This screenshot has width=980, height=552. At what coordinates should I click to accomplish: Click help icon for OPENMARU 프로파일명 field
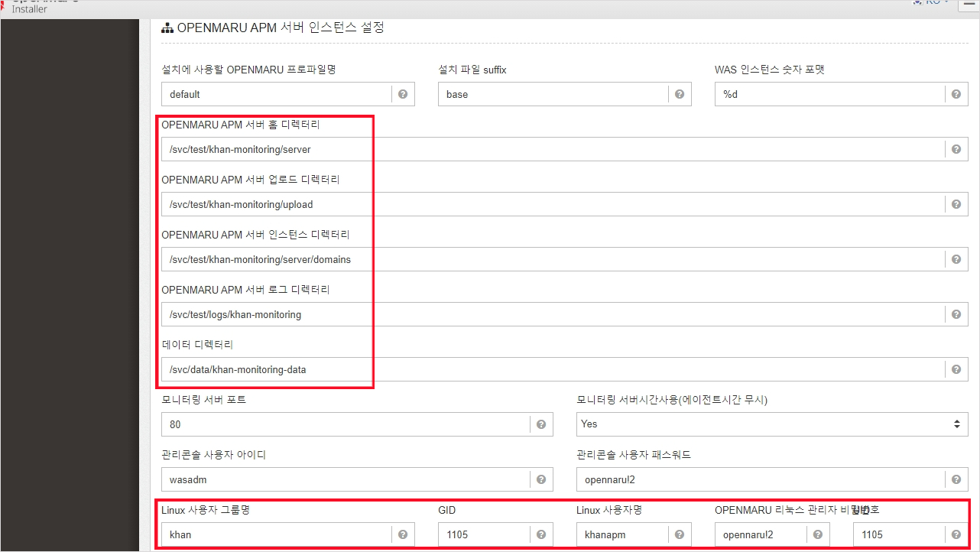(403, 95)
